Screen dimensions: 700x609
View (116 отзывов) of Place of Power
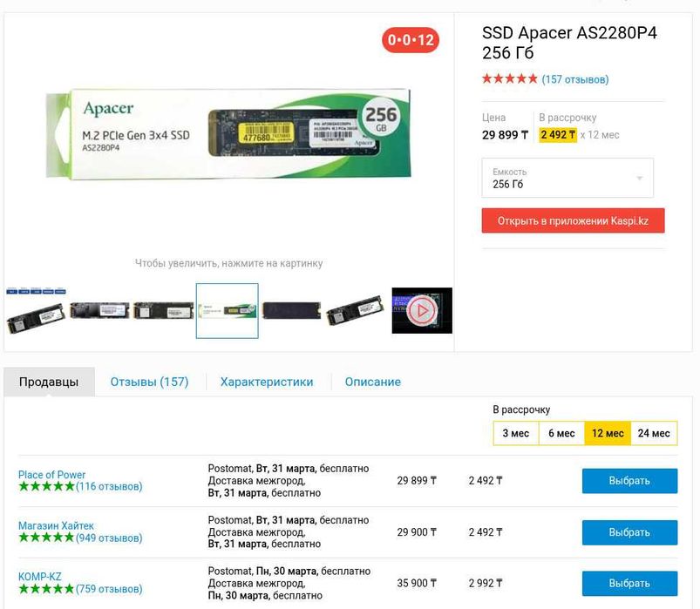pos(109,486)
